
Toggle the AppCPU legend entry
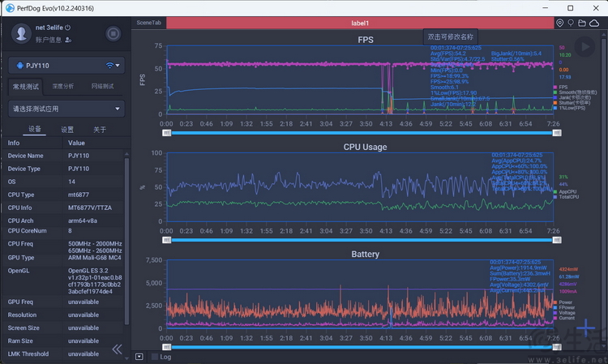565,191
